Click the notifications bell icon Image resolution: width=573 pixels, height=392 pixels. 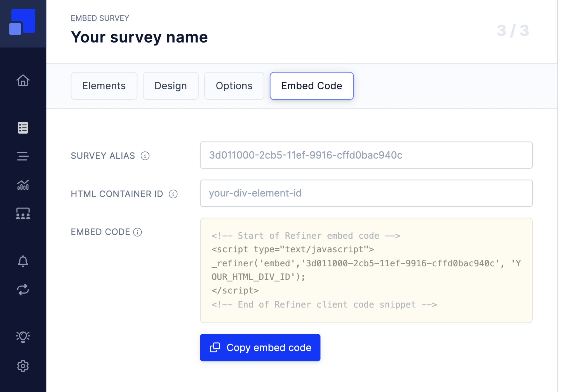click(23, 261)
